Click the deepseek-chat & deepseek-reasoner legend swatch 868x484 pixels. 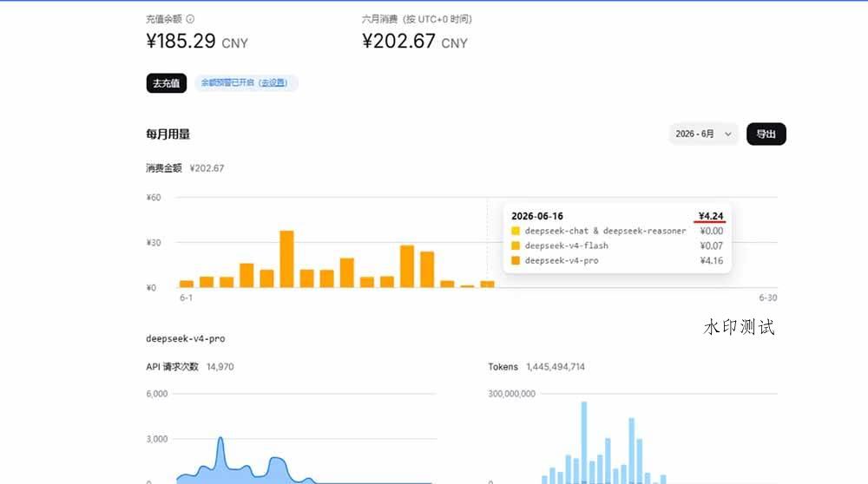click(516, 232)
